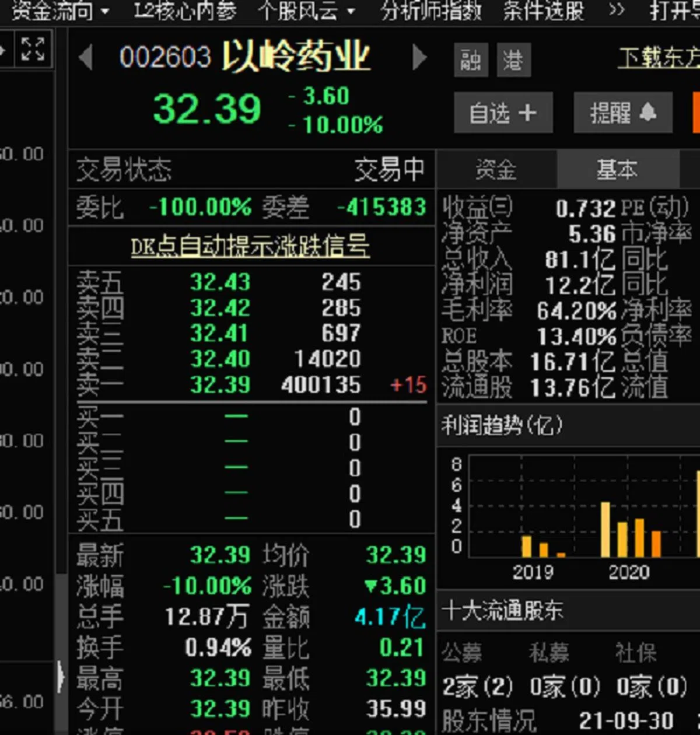Open 分析师指数 from the top menu

[430, 10]
